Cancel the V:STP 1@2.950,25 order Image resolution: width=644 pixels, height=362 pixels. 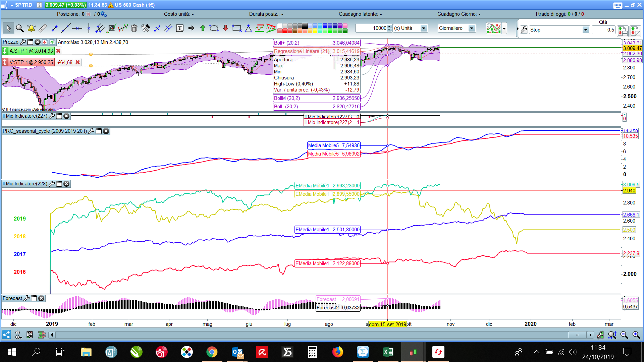coord(78,62)
